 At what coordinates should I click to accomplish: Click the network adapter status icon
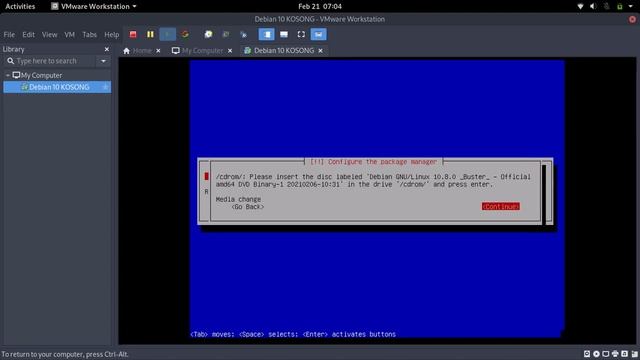click(x=606, y=354)
